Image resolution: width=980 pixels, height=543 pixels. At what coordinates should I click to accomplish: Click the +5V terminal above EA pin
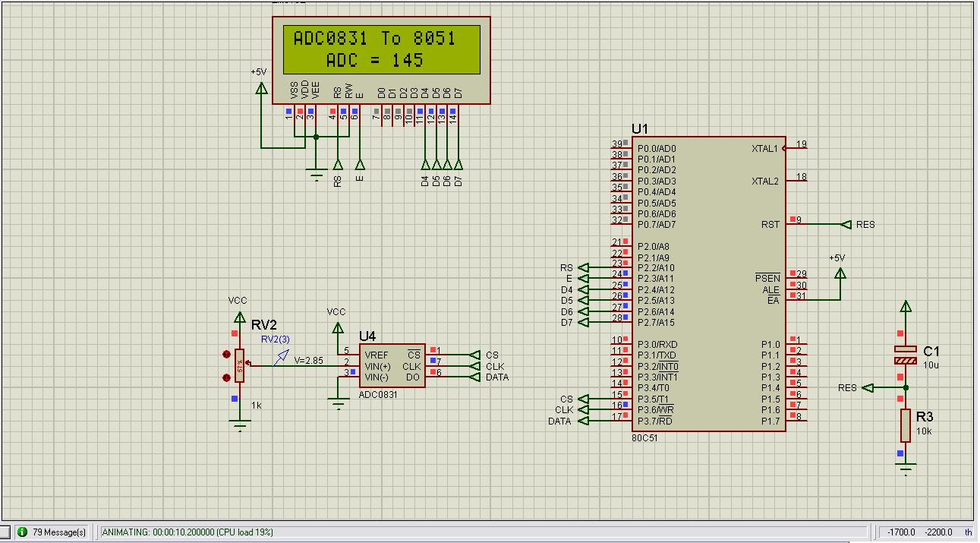pyautogui.click(x=840, y=273)
